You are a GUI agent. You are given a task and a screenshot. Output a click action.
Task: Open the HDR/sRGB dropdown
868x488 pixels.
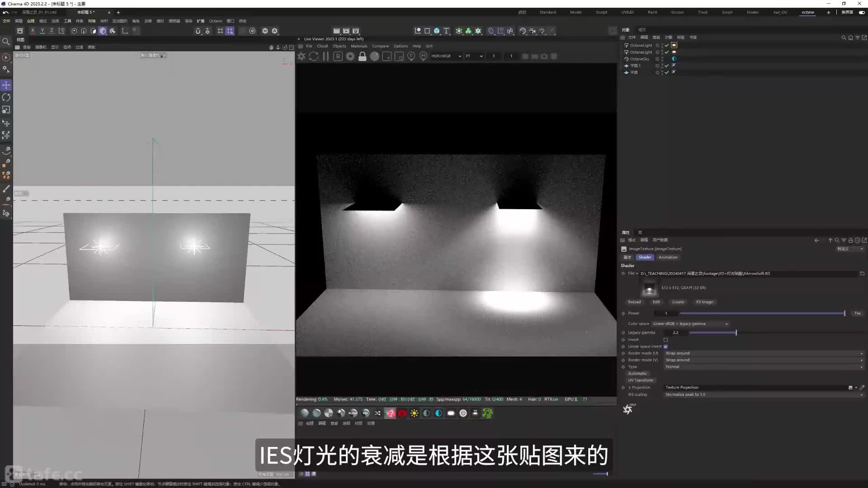446,56
